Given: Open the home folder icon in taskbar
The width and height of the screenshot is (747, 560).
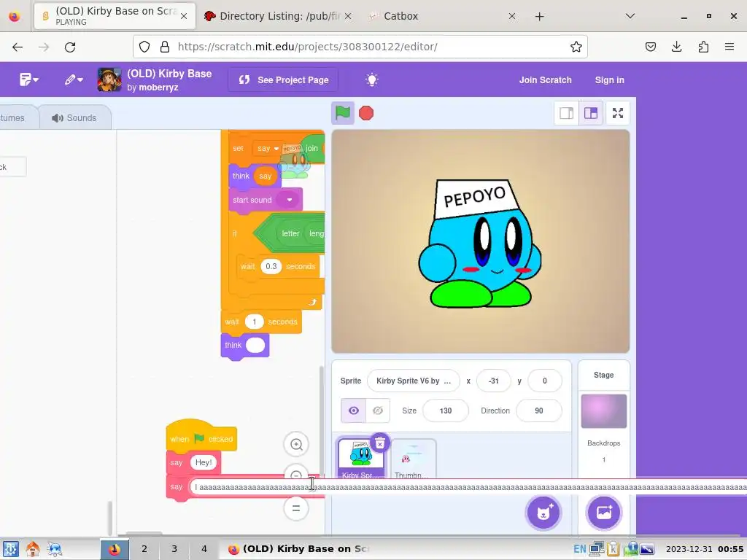Looking at the screenshot, I should pyautogui.click(x=32, y=549).
